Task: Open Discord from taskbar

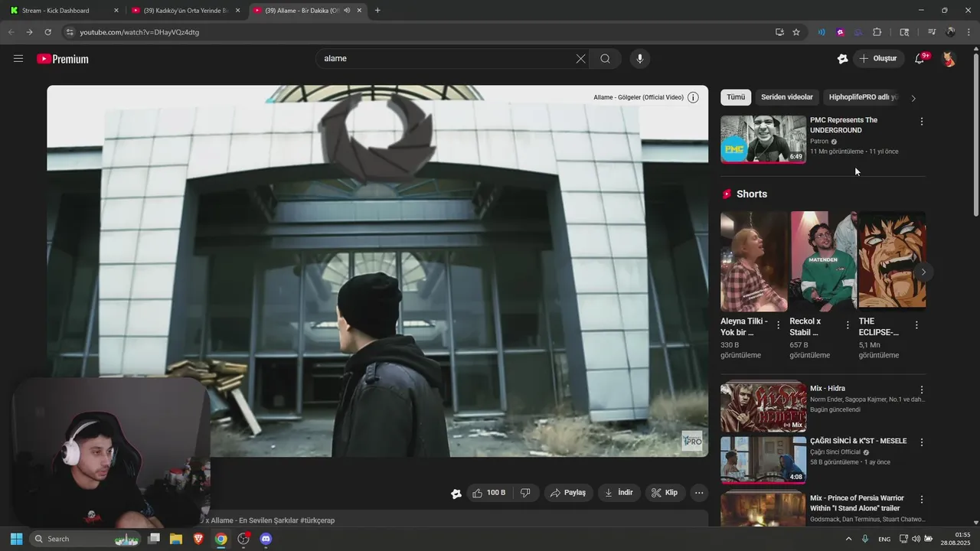Action: coord(266,539)
